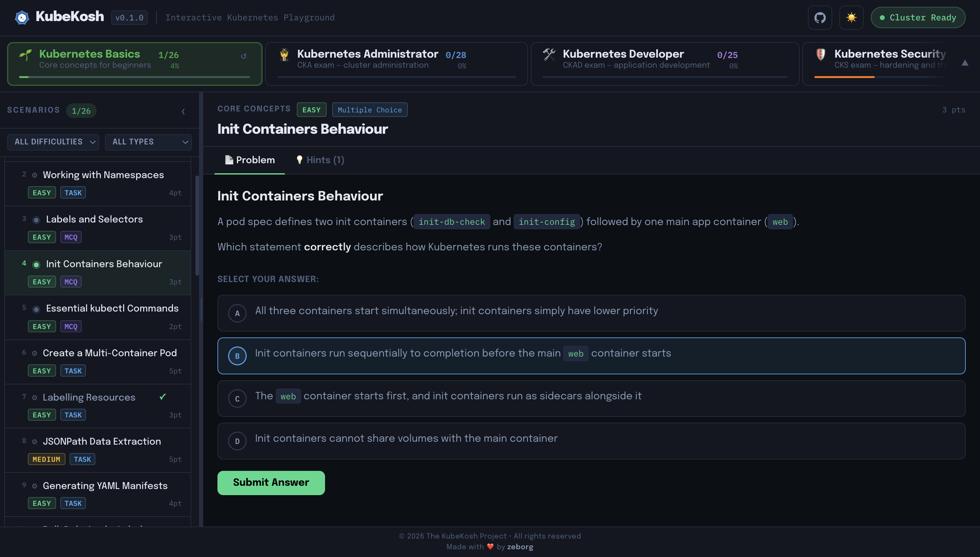
Task: Open scenario Working with Namespaces
Action: click(98, 184)
